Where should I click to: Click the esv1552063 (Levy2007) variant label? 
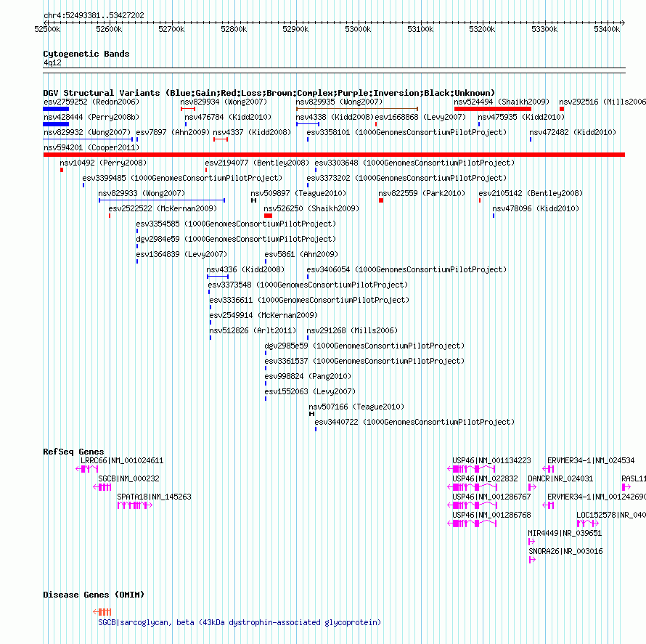point(310,391)
